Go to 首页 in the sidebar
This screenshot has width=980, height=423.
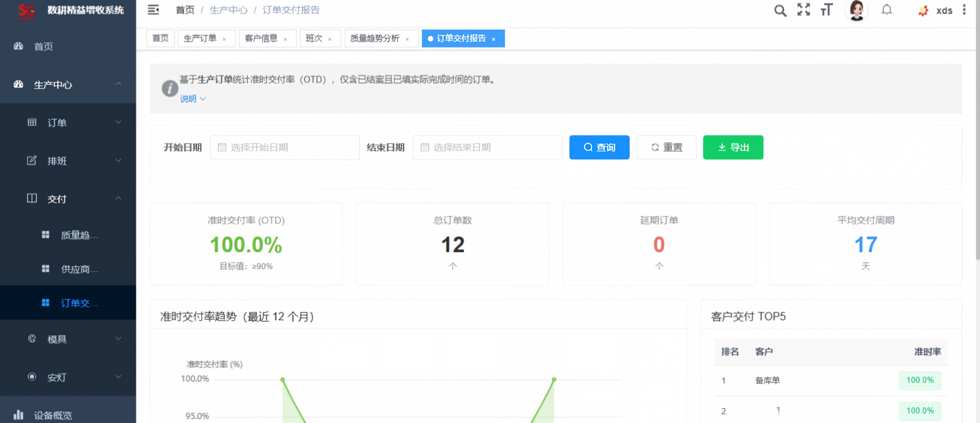point(68,46)
